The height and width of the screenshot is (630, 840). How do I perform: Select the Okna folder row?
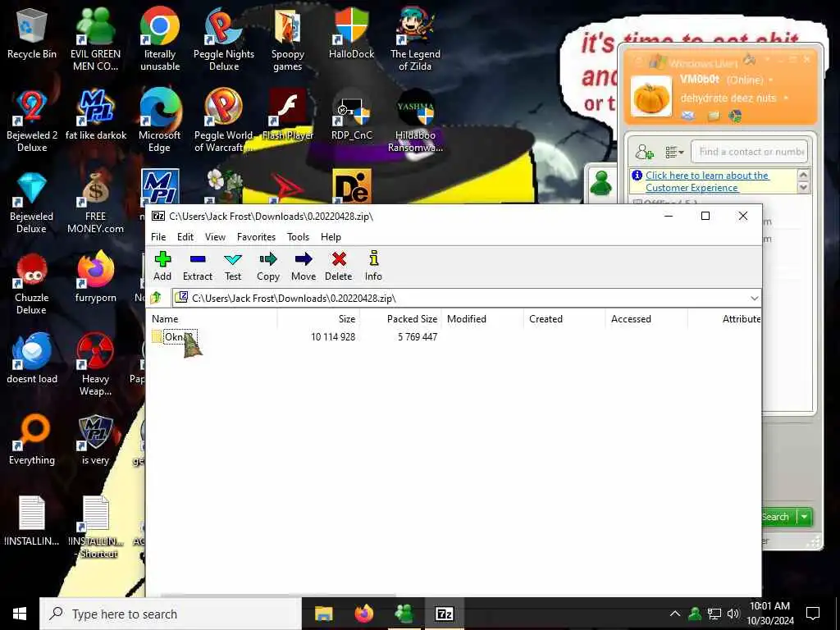pyautogui.click(x=453, y=337)
